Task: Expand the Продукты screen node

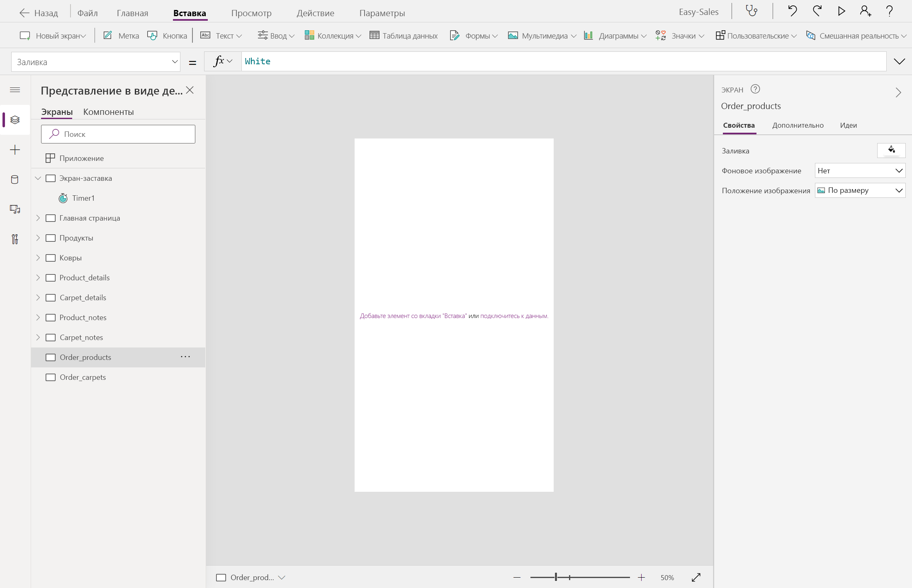Action: coord(38,238)
